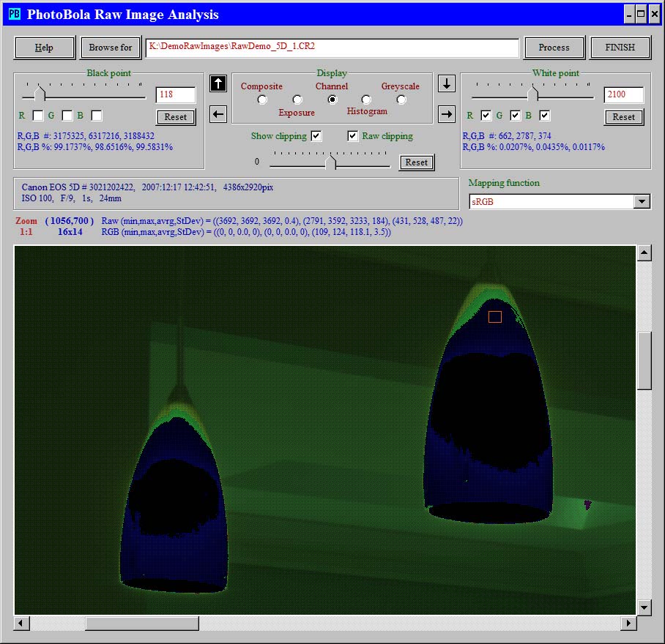
Task: Reset the White point value
Action: click(x=624, y=117)
